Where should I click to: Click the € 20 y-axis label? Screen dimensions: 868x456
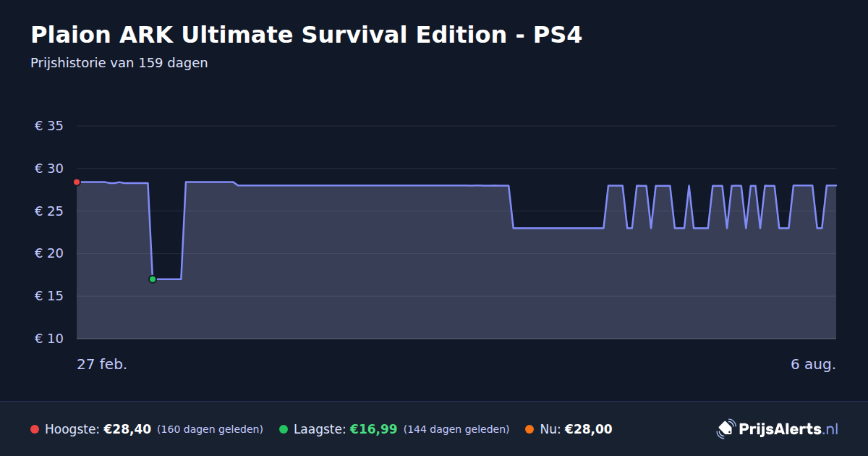pos(49,253)
